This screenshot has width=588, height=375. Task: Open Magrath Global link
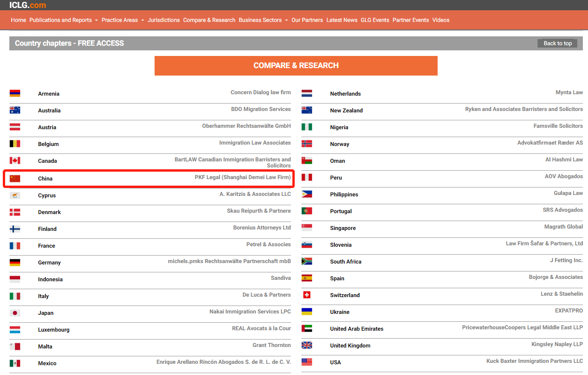pos(564,227)
